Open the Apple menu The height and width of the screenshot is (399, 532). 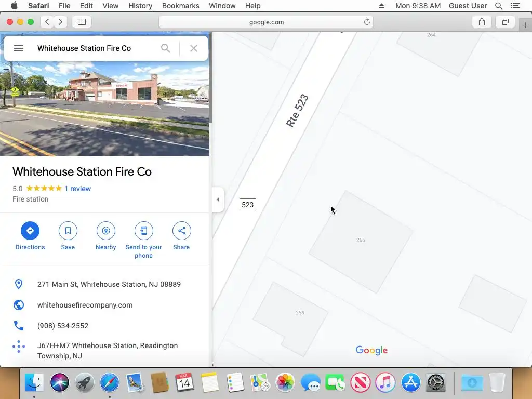click(x=14, y=6)
